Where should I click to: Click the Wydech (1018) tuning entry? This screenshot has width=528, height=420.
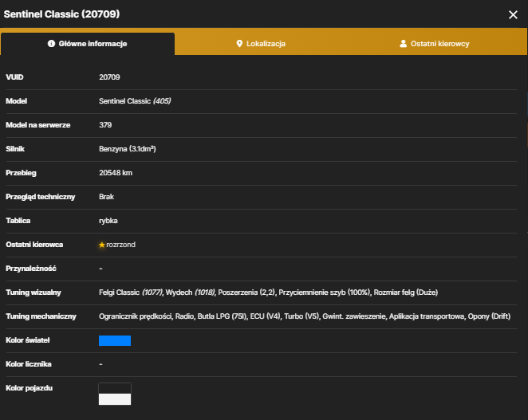click(190, 292)
